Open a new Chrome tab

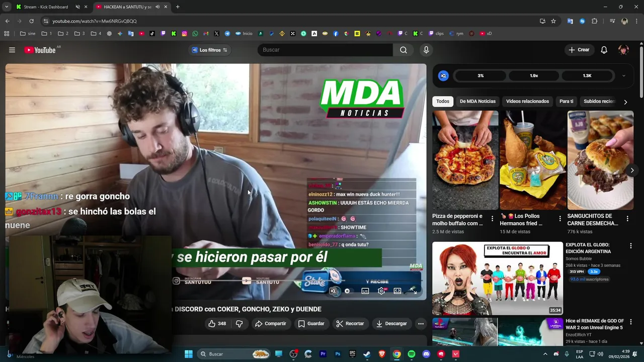178,7
